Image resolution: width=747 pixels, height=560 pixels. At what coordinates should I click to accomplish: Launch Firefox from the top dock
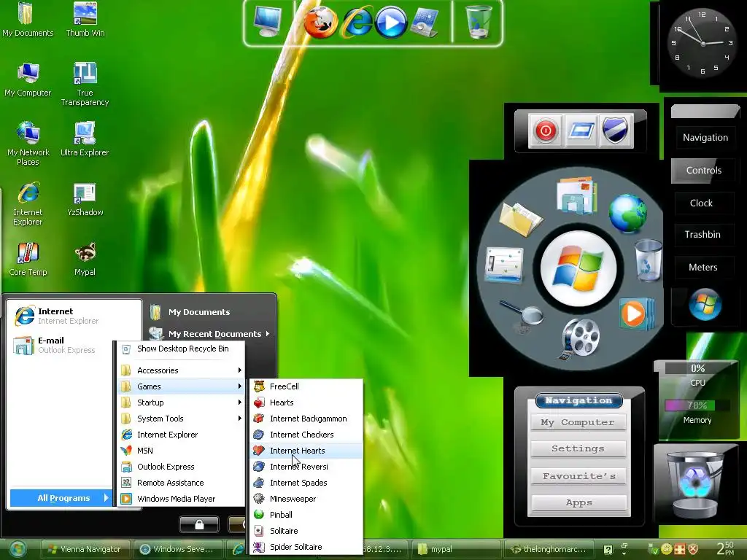pyautogui.click(x=321, y=23)
